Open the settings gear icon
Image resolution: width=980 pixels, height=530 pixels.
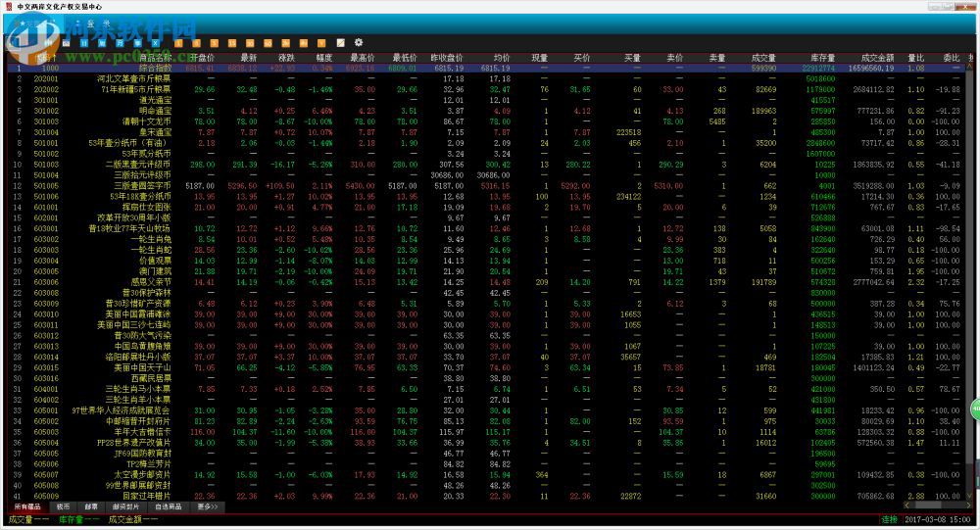(x=358, y=42)
